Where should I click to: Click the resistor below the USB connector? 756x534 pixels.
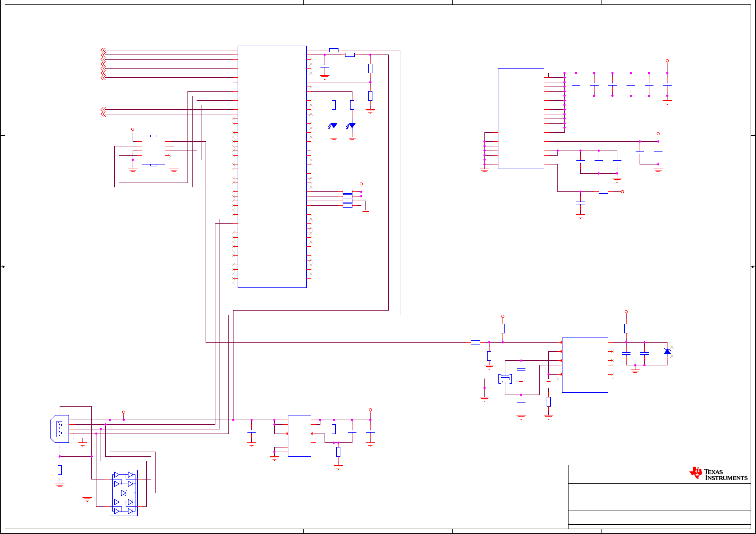tap(60, 470)
